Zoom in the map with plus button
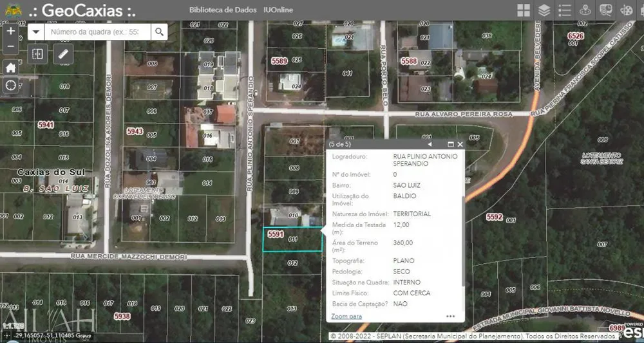The height and width of the screenshot is (343, 644). [x=11, y=31]
